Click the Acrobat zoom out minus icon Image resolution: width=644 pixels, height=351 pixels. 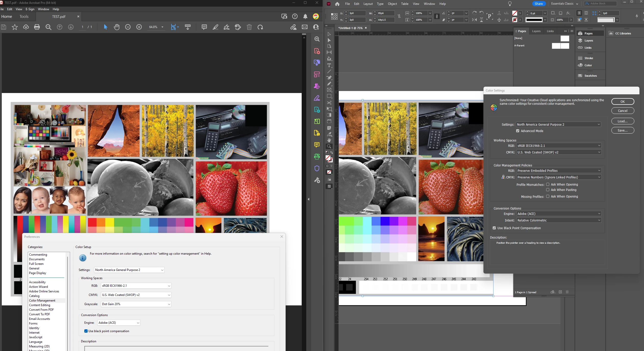128,27
